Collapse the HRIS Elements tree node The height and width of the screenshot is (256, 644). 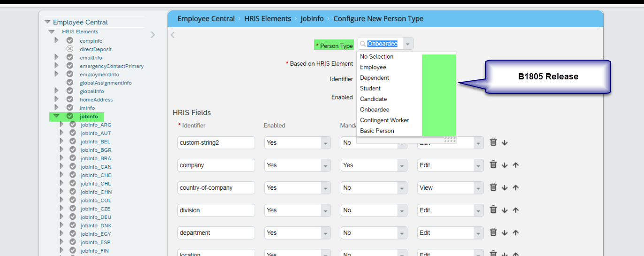[x=52, y=32]
